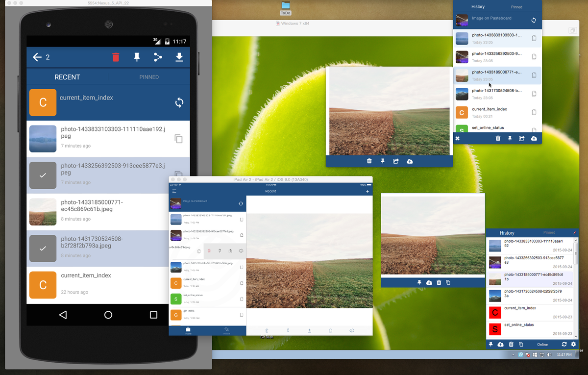Tap cloud download icon in iPad preview toolbar

point(352,331)
